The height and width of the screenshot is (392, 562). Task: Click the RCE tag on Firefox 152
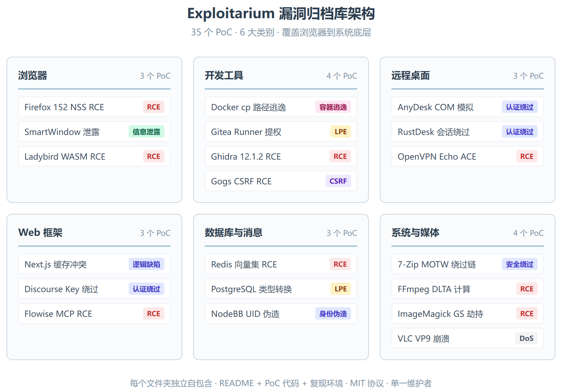154,107
